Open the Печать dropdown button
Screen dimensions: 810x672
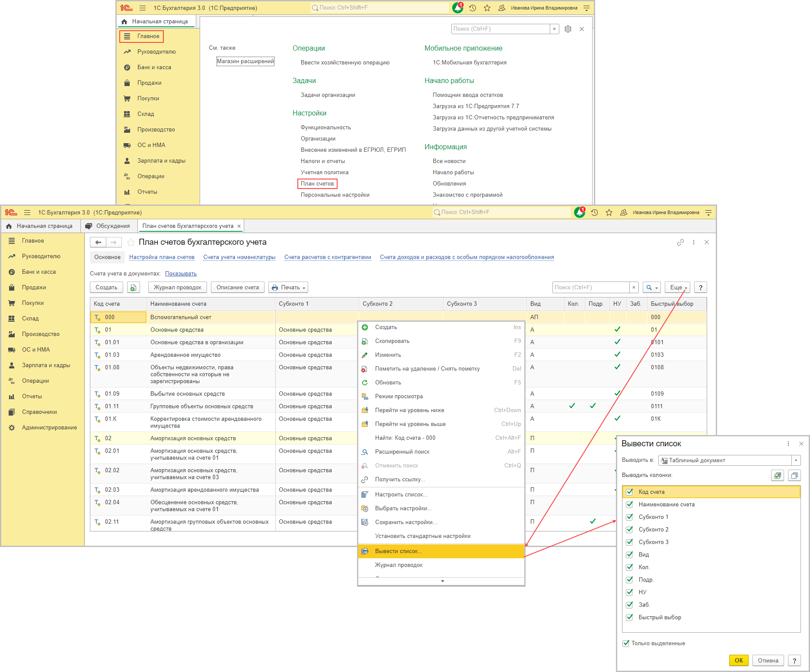point(288,288)
